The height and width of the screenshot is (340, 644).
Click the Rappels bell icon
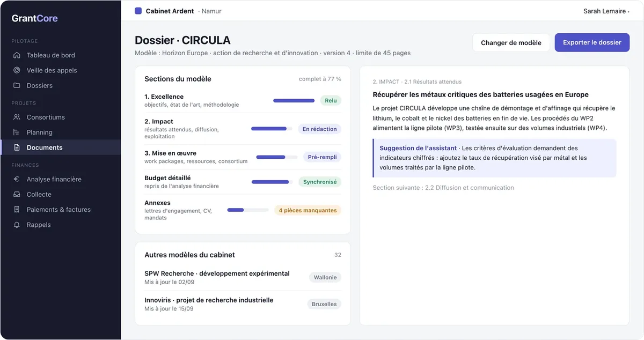(x=17, y=225)
